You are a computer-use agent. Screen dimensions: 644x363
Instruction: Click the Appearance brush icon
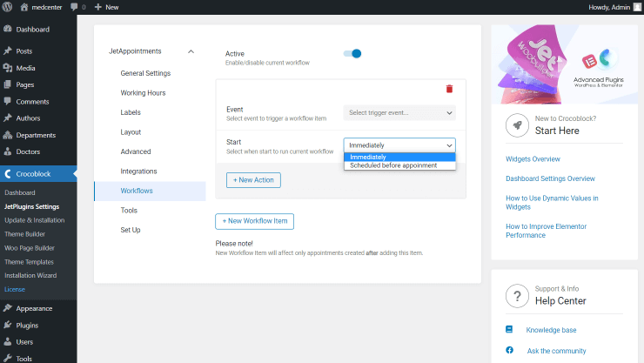pyautogui.click(x=7, y=308)
